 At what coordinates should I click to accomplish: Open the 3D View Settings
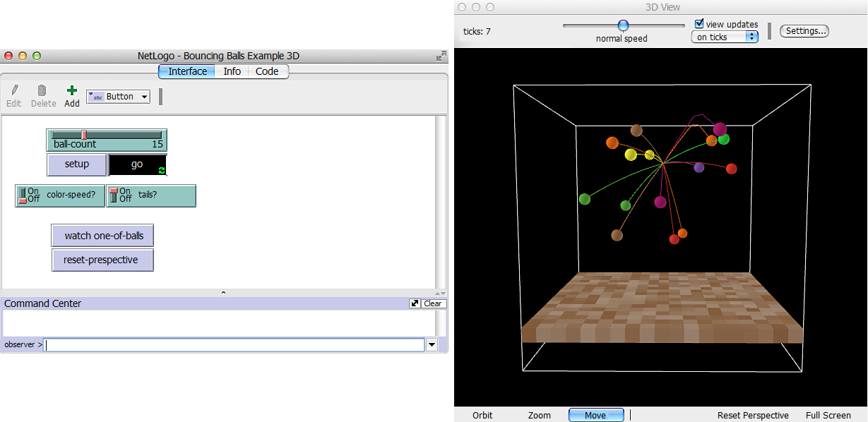click(804, 31)
